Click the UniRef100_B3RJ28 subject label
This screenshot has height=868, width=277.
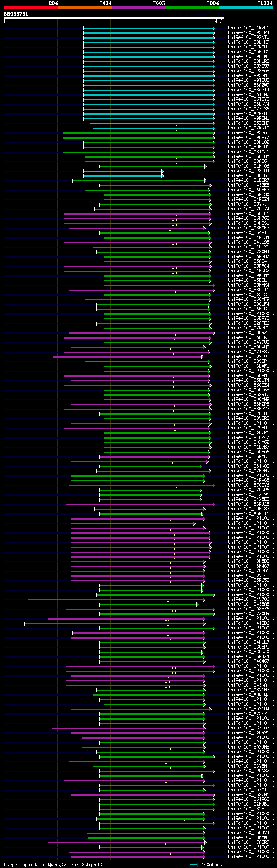tap(248, 504)
